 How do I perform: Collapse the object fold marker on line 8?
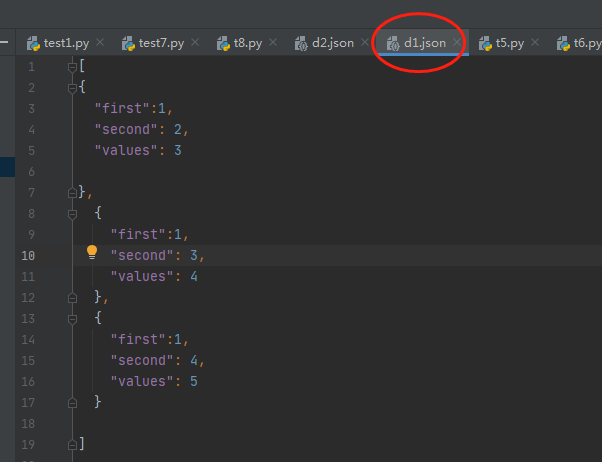(x=72, y=214)
